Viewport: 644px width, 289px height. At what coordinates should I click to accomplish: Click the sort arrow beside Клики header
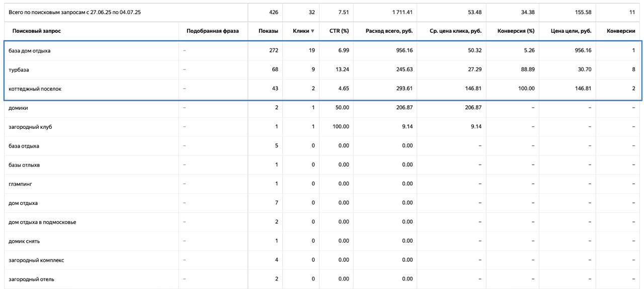312,31
